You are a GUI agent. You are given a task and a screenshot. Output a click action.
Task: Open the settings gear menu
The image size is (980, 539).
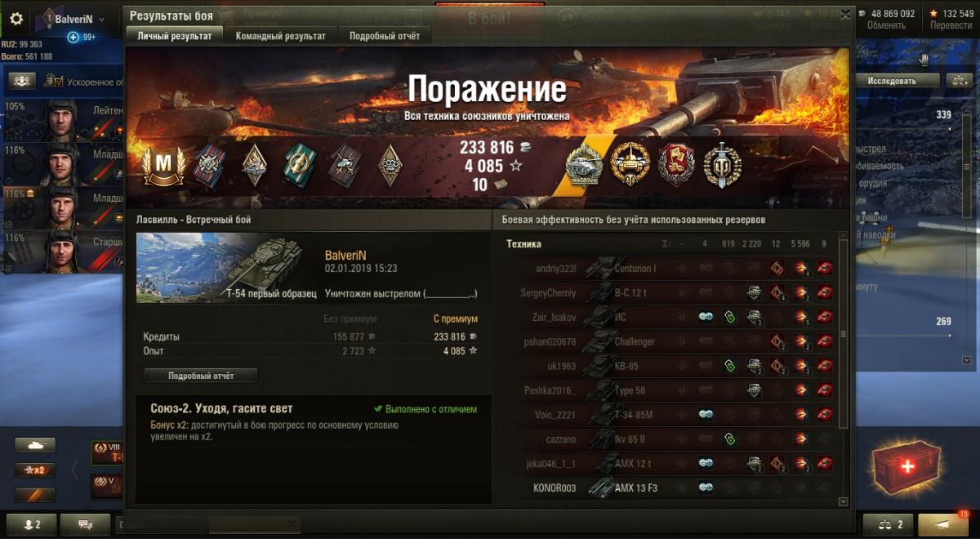click(x=16, y=18)
